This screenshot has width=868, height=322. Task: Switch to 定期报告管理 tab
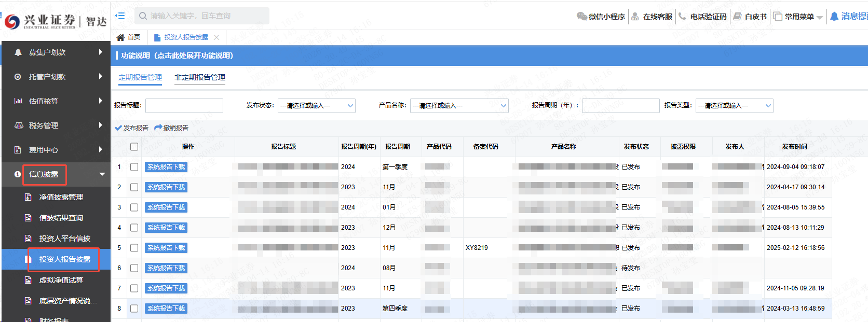140,77
